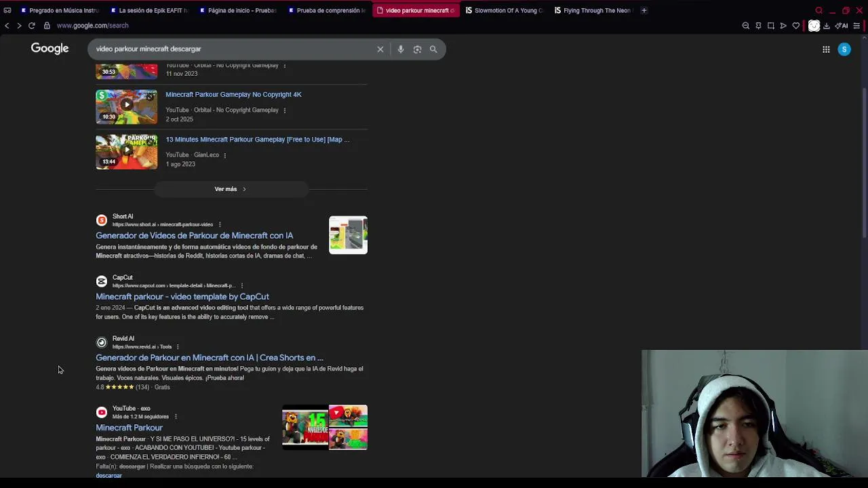Click the '2 ene 2024' CapCut snippet date
This screenshot has height=488, width=868.
click(x=111, y=308)
